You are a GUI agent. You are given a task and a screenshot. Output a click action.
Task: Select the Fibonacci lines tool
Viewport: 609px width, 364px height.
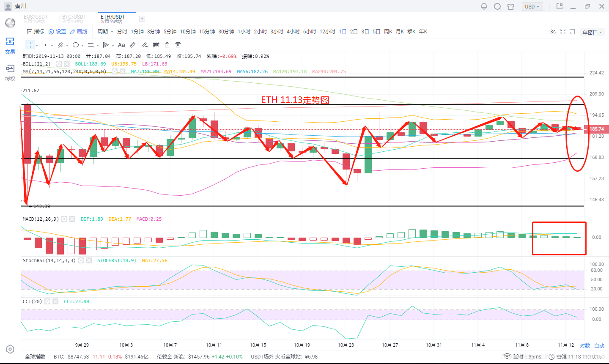91,45
